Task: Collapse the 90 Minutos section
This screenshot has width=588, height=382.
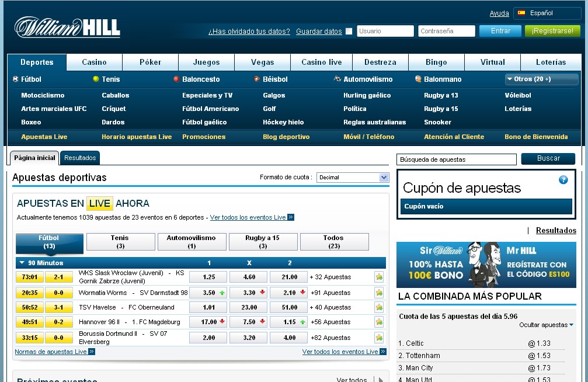Action: [22, 262]
